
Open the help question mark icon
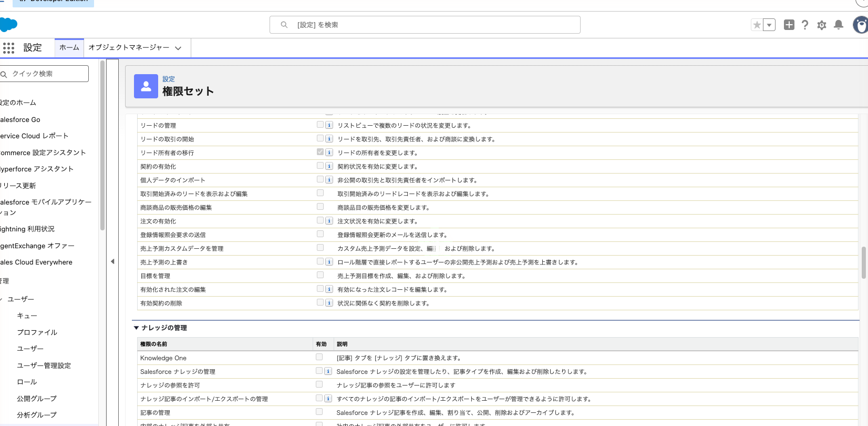pyautogui.click(x=805, y=25)
